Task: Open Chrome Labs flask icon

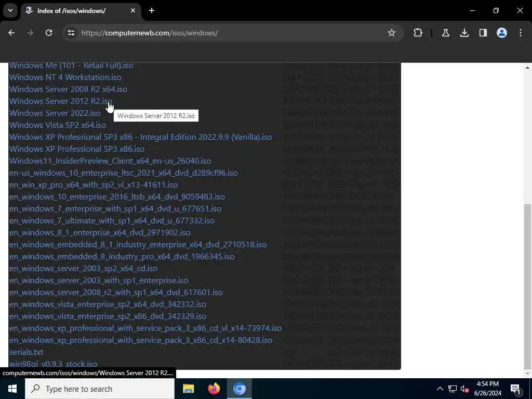Action: click(x=446, y=33)
